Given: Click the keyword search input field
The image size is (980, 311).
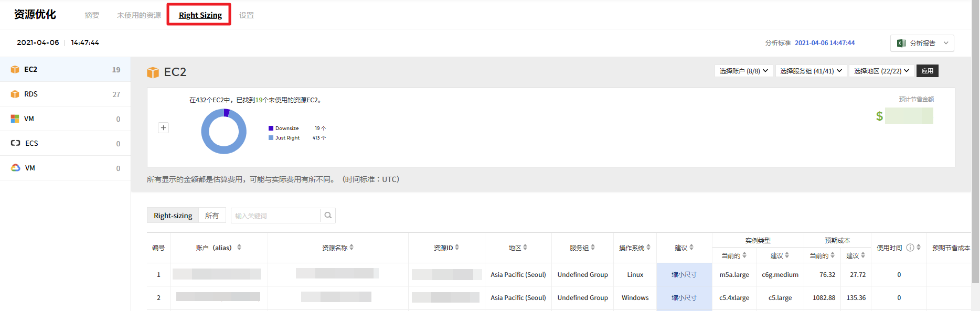Looking at the screenshot, I should coord(275,216).
